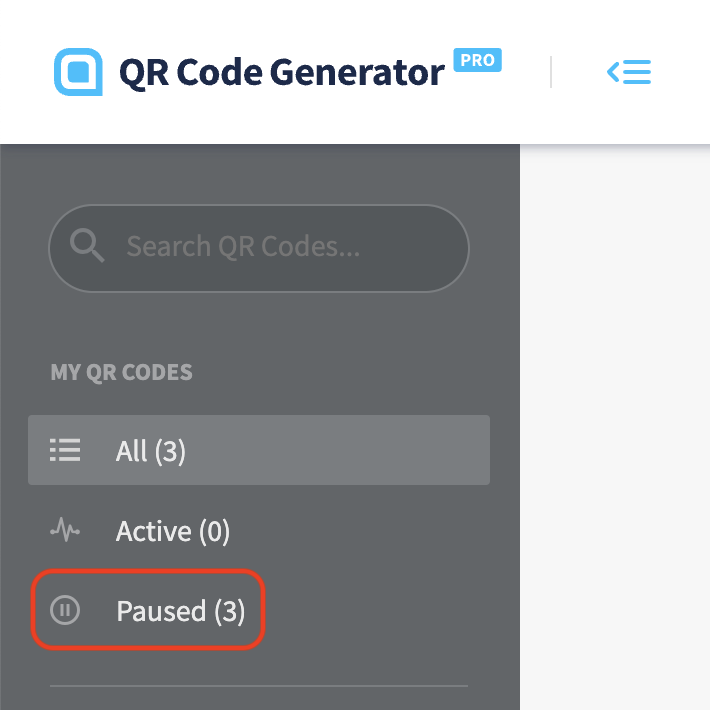Click the empty light content area
Viewport: 710px width, 710px height.
pyautogui.click(x=615, y=427)
